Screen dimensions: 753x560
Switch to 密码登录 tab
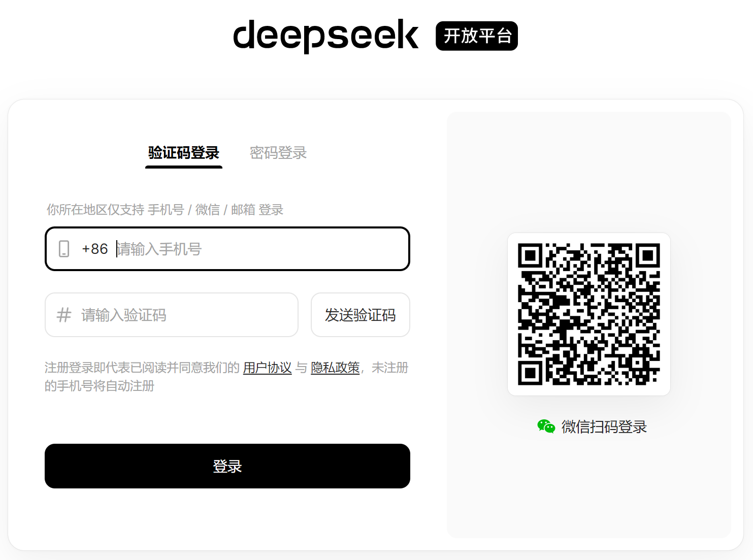[278, 153]
